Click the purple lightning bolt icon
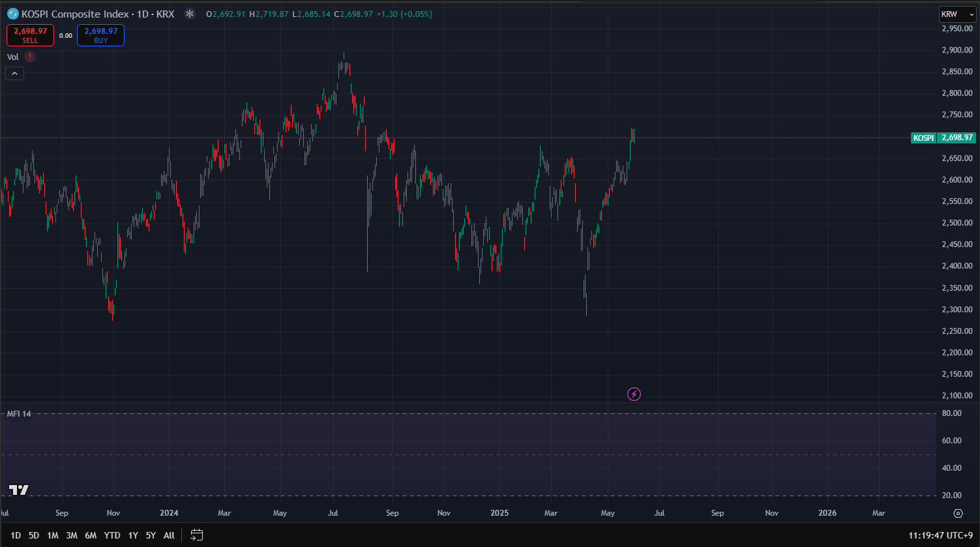980x547 pixels. coord(634,394)
